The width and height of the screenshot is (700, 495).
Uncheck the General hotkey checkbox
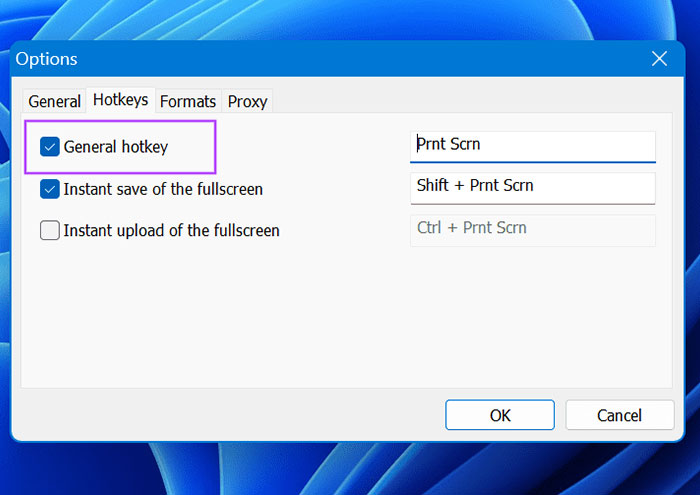click(x=50, y=147)
